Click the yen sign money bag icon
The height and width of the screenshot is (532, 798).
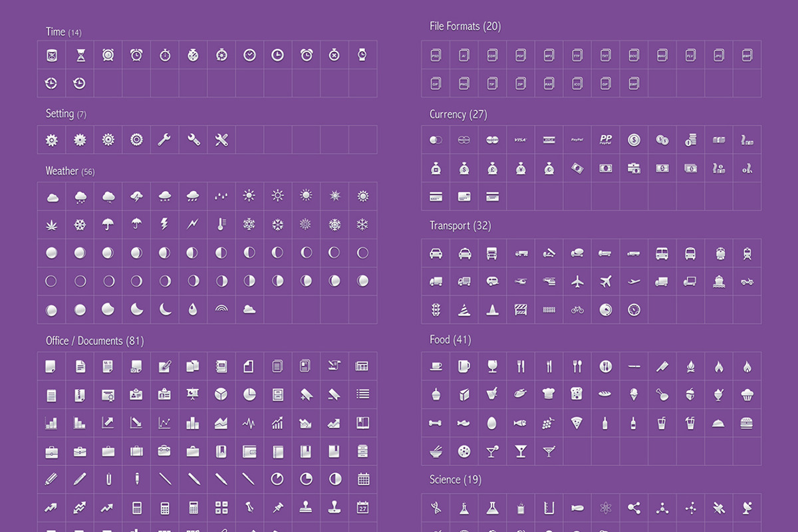[x=521, y=168]
